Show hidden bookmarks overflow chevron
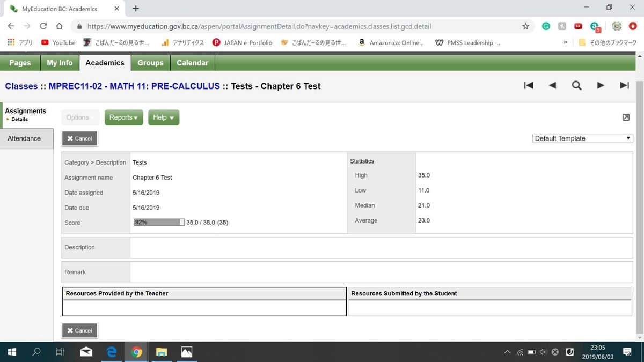The height and width of the screenshot is (362, 644). click(x=565, y=42)
